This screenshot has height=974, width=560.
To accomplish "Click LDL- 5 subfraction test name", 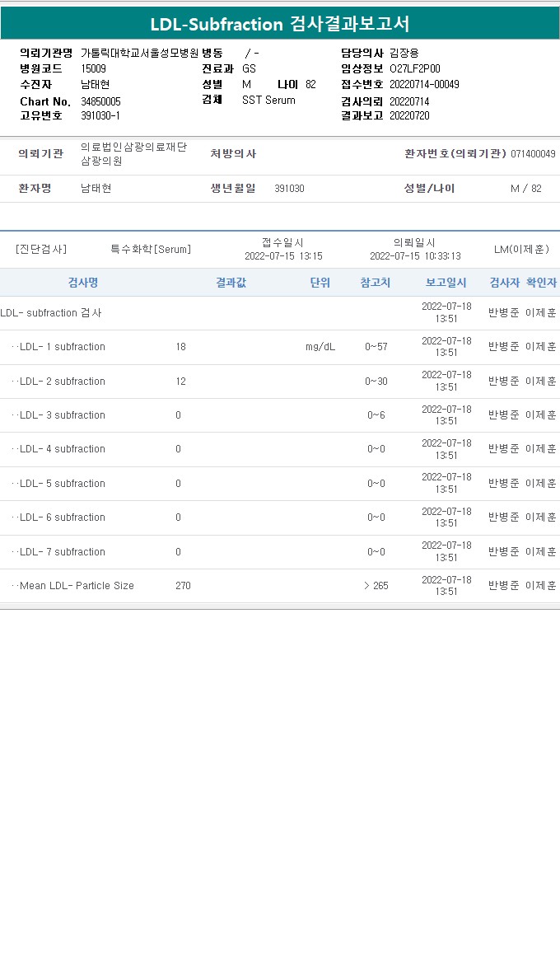I will (x=63, y=483).
